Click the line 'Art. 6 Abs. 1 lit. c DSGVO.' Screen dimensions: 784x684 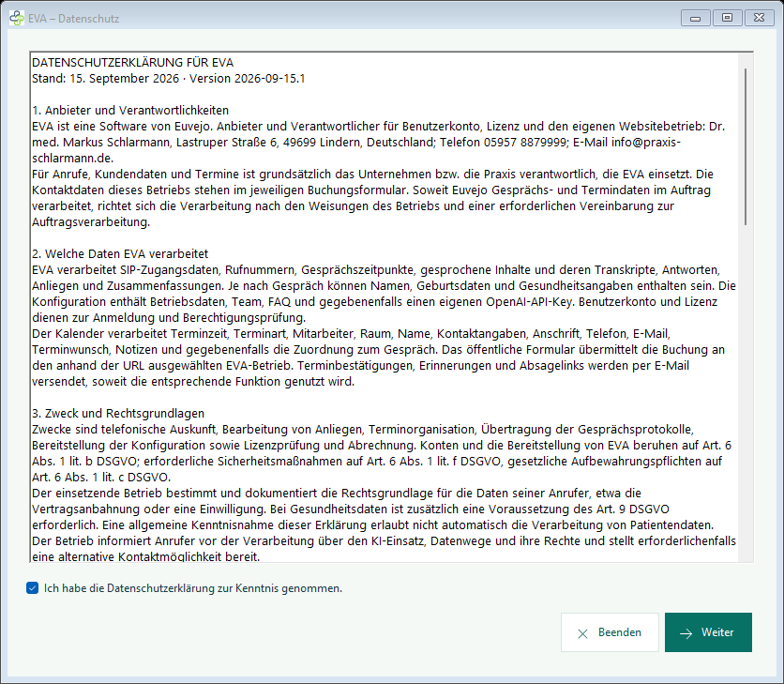point(101,478)
